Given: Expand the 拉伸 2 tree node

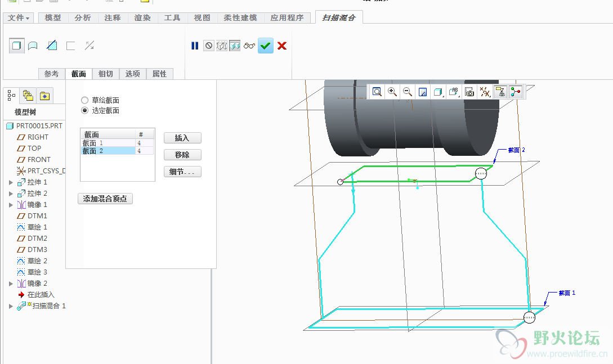Looking at the screenshot, I should point(11,194).
